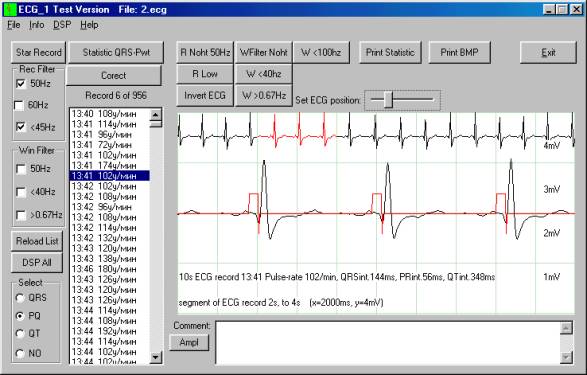Select record 13:41 114 in list
Image resolution: width=587 pixels, height=375 pixels.
pos(110,124)
